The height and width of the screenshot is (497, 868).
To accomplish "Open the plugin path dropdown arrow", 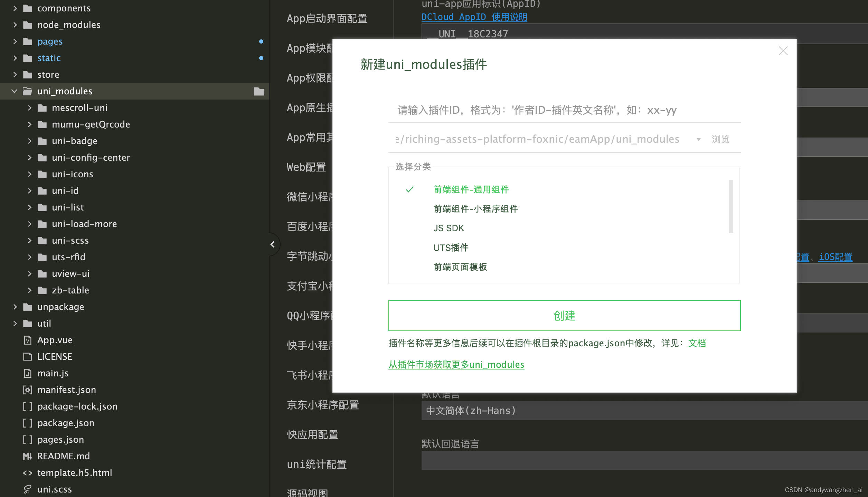I will point(699,139).
